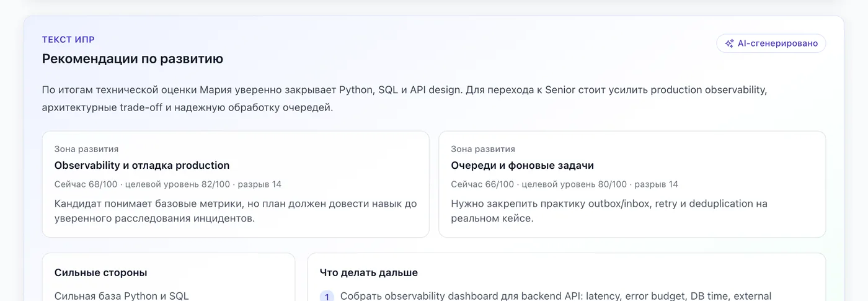This screenshot has width=868, height=301.
Task: Open the Очереди и фоновые задачи card title
Action: coord(523,166)
